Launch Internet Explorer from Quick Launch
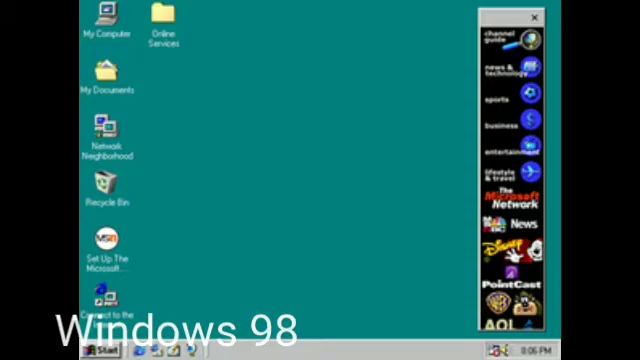The height and width of the screenshot is (360, 640). [139, 350]
